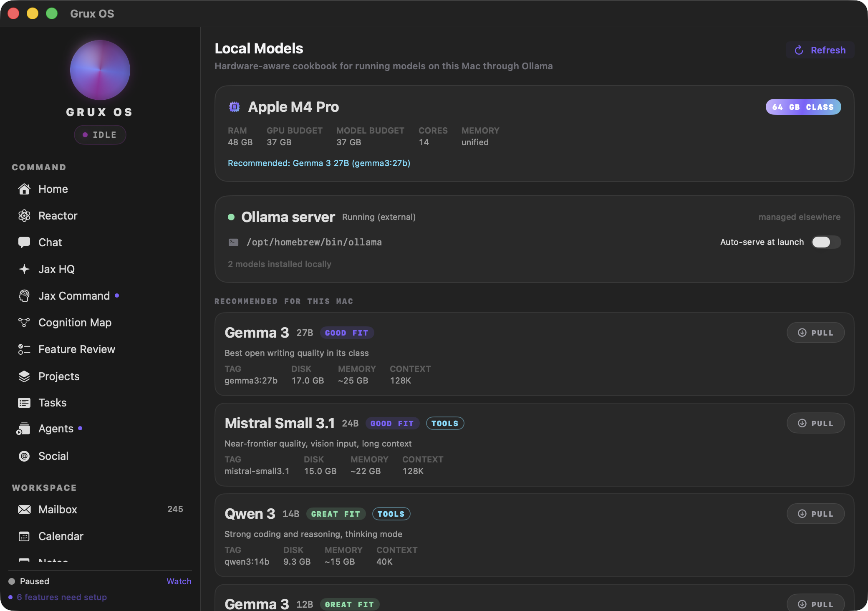Click the 64 GB CLASS badge
The height and width of the screenshot is (611, 868).
click(803, 107)
